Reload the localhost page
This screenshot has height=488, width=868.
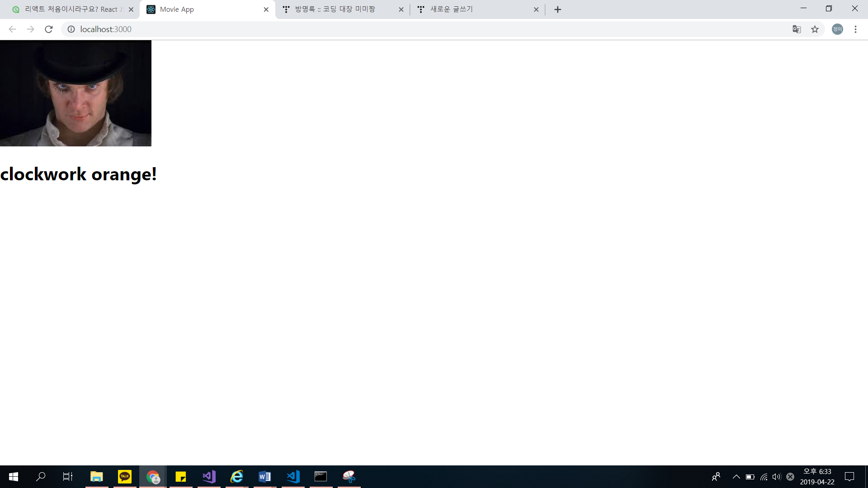[49, 29]
